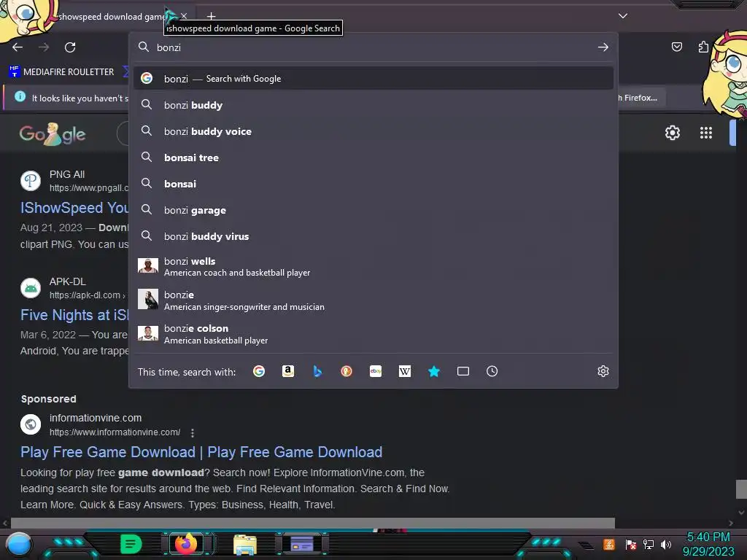Screen dimensions: 747x560
Task: Choose 'bonzi wells' basketball coach suggestion
Action: (x=373, y=267)
